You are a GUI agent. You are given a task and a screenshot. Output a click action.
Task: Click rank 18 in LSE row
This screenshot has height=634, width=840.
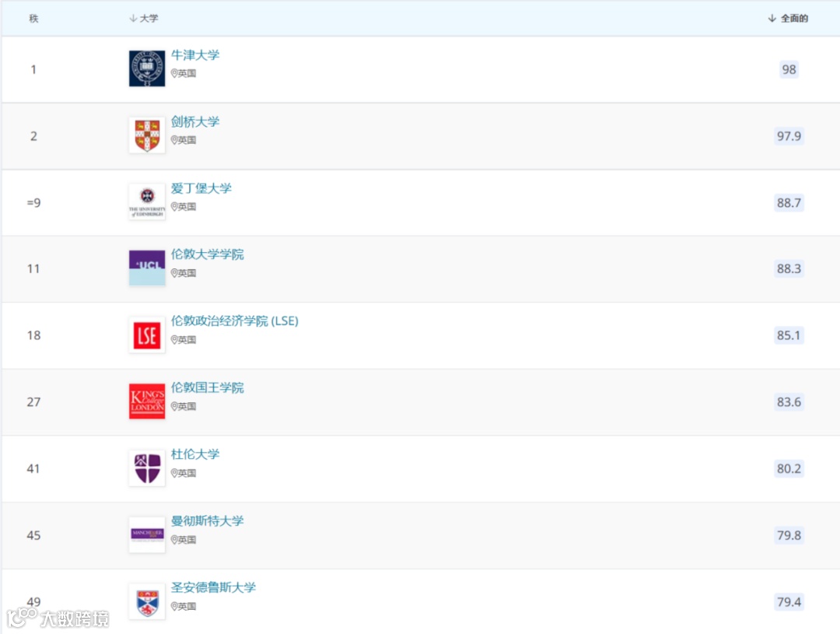[33, 335]
